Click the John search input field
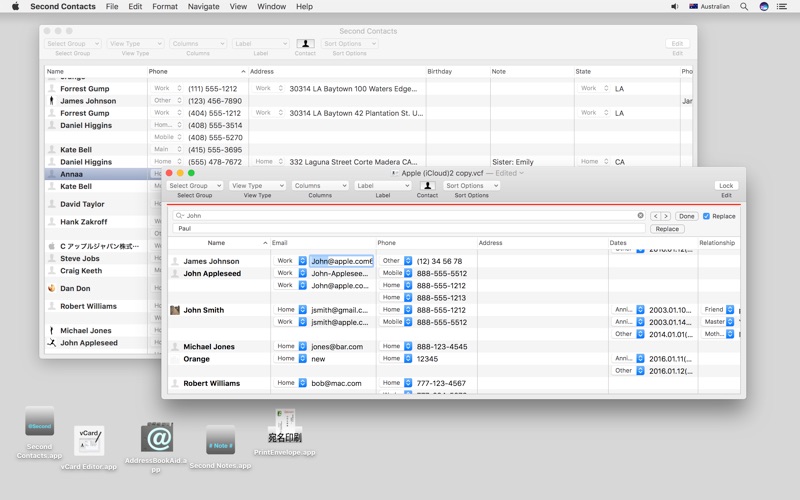This screenshot has width=800, height=500. tap(409, 216)
